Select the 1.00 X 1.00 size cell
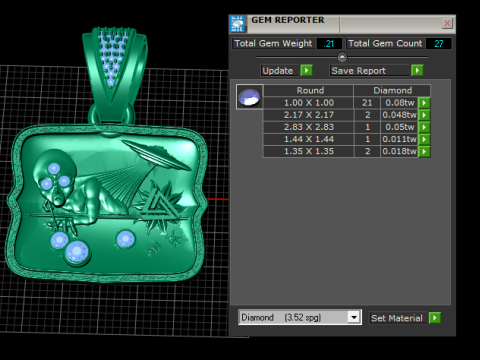Screen dimensions: 480x360 coord(309,103)
